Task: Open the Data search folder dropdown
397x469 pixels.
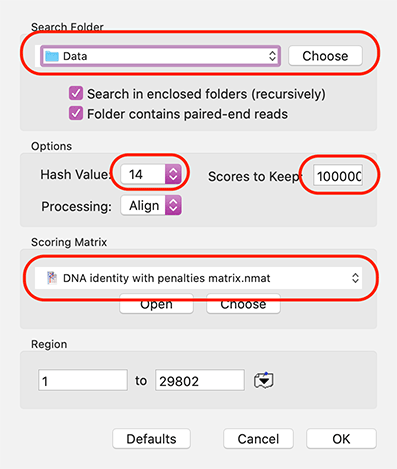Action: click(x=160, y=56)
